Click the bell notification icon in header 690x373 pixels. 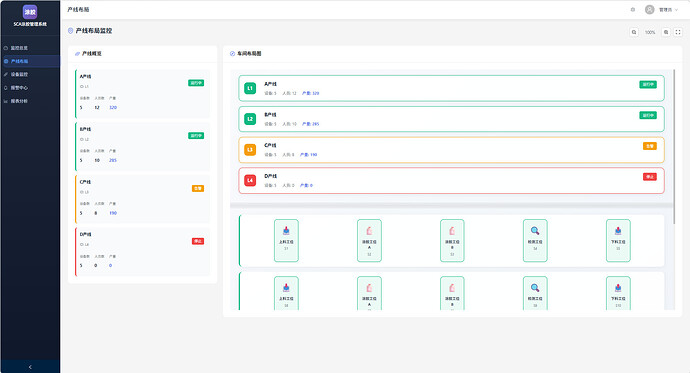click(633, 10)
